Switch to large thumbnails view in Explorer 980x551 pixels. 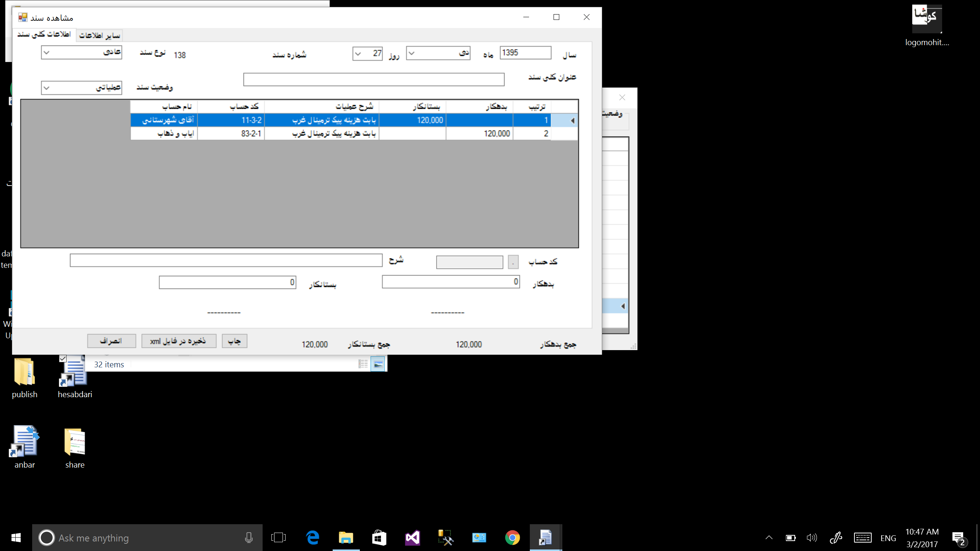click(378, 364)
